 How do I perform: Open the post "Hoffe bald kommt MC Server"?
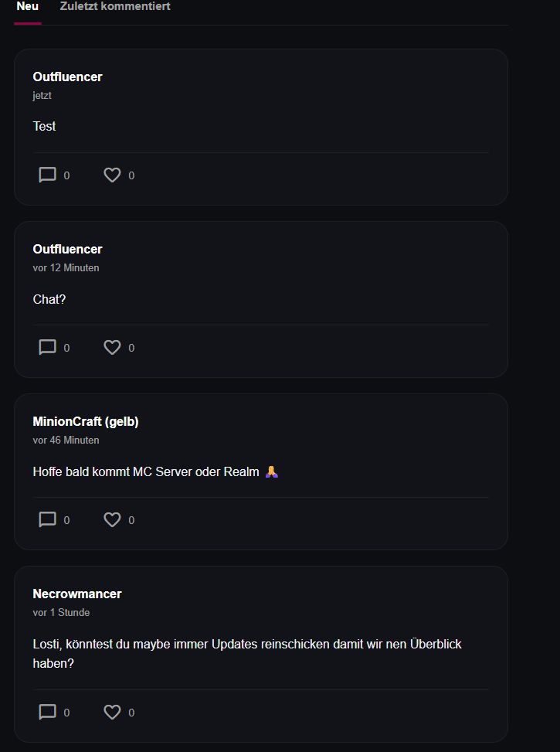[x=147, y=471]
